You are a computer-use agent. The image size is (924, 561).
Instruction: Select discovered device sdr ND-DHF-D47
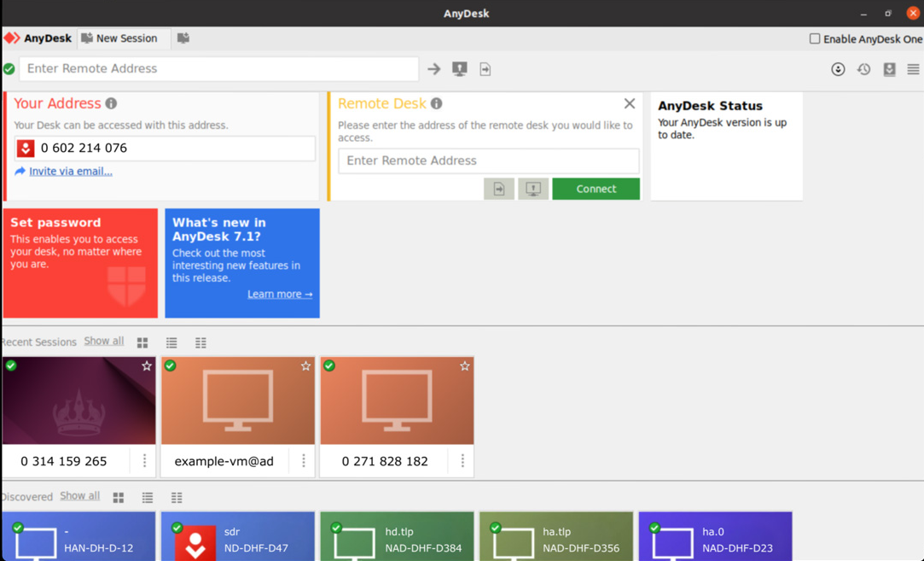click(x=238, y=536)
